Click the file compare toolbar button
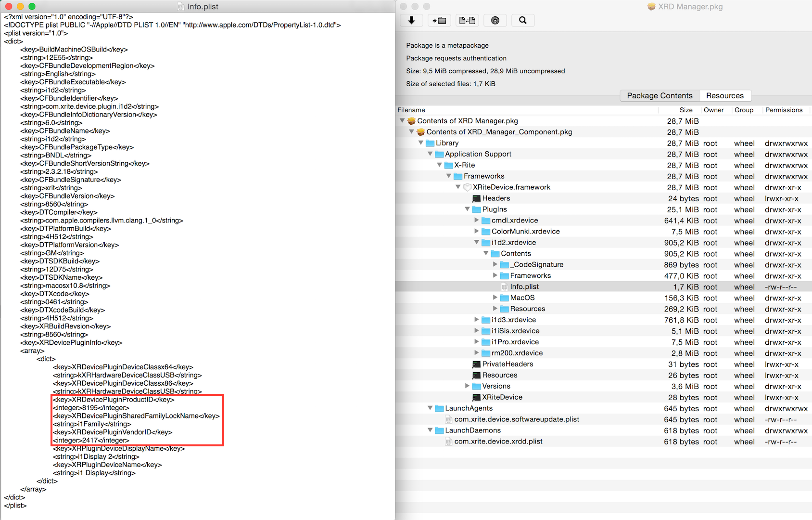This screenshot has width=812, height=520. click(467, 20)
